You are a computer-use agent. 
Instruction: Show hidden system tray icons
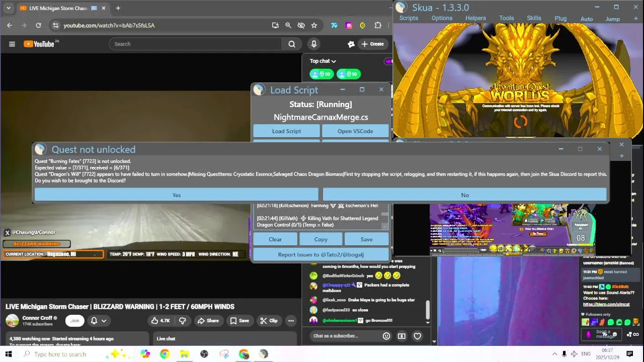coord(554,354)
